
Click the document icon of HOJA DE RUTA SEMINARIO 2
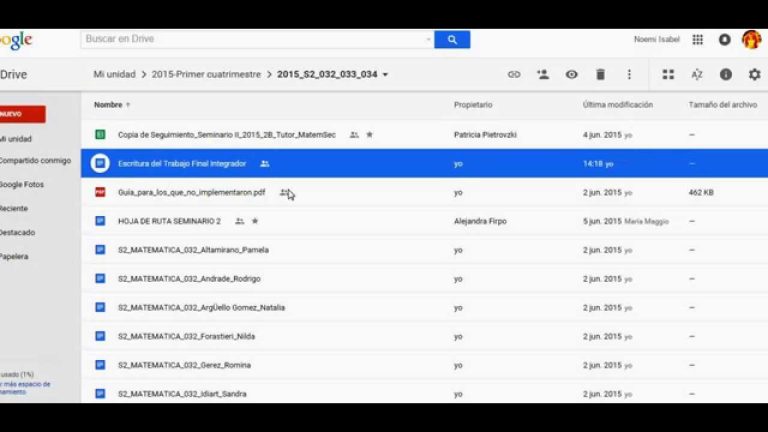tap(100, 221)
